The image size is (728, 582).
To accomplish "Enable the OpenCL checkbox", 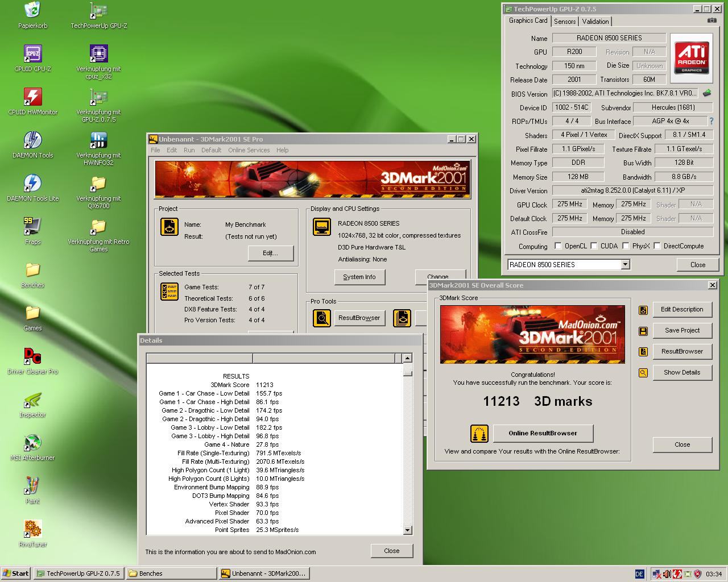I will 558,246.
